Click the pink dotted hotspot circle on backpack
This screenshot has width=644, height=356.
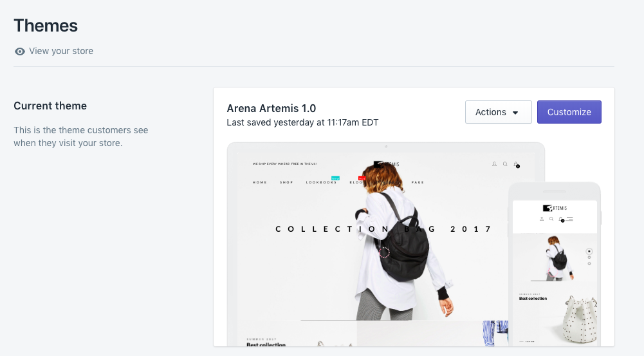pyautogui.click(x=384, y=252)
